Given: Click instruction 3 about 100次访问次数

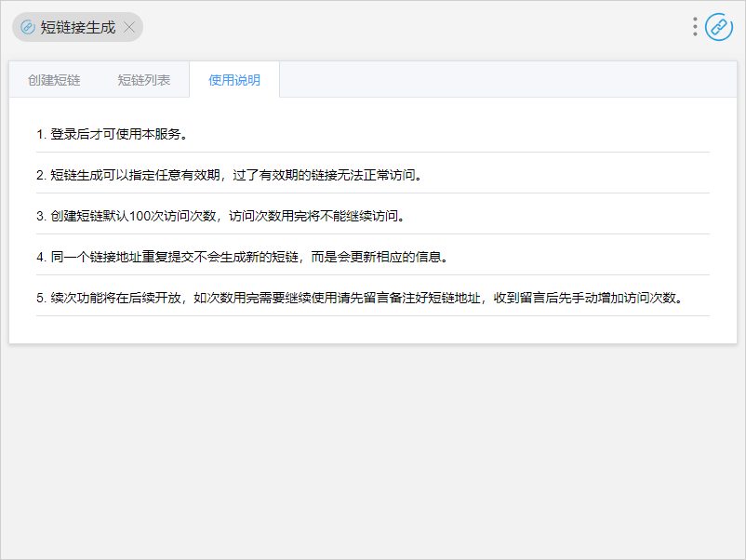Looking at the screenshot, I should pos(220,216).
